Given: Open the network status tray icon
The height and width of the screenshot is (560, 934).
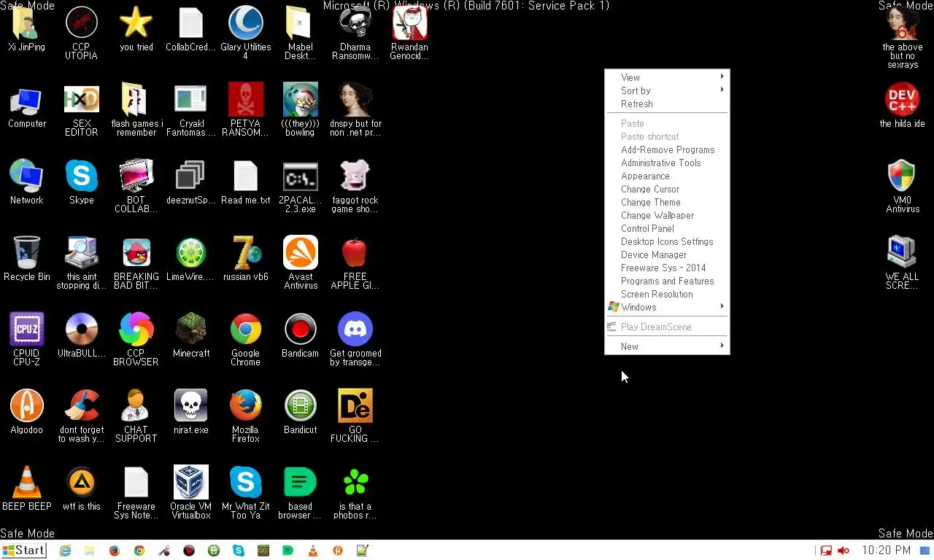Looking at the screenshot, I should (x=826, y=551).
